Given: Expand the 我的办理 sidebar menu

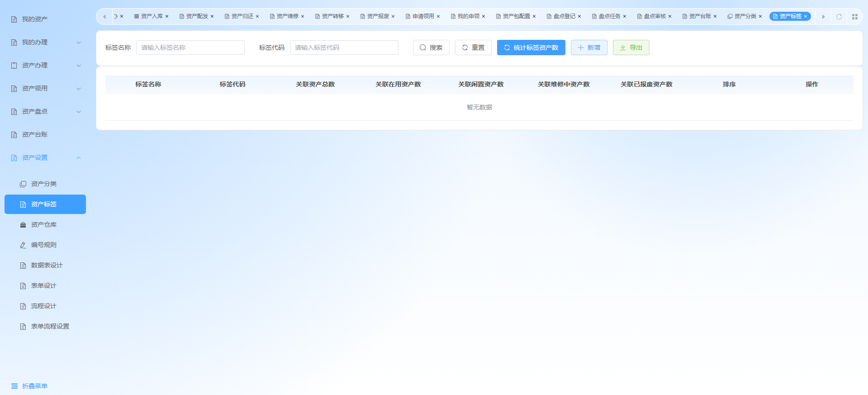Looking at the screenshot, I should click(x=45, y=42).
